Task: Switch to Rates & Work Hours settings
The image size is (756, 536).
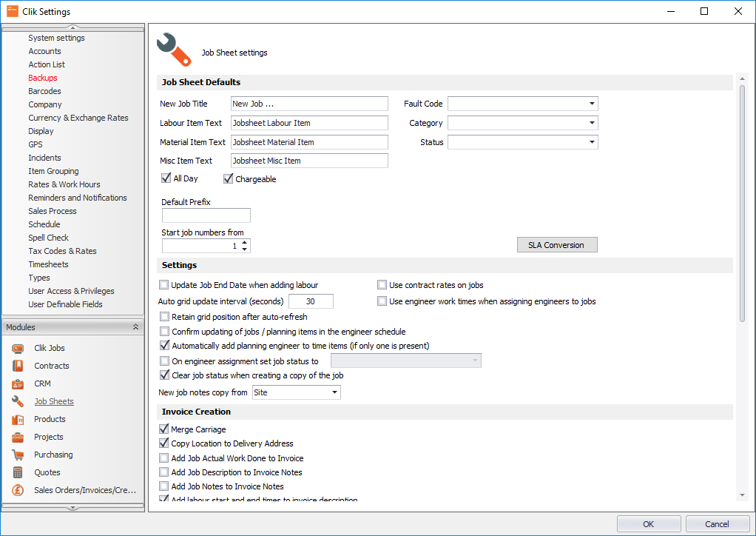Action: 64,184
